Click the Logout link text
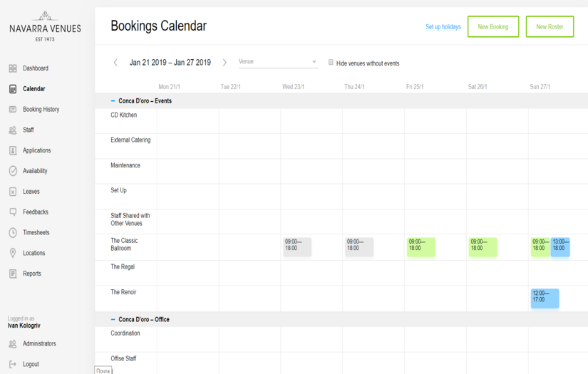588x374 pixels. [x=31, y=364]
